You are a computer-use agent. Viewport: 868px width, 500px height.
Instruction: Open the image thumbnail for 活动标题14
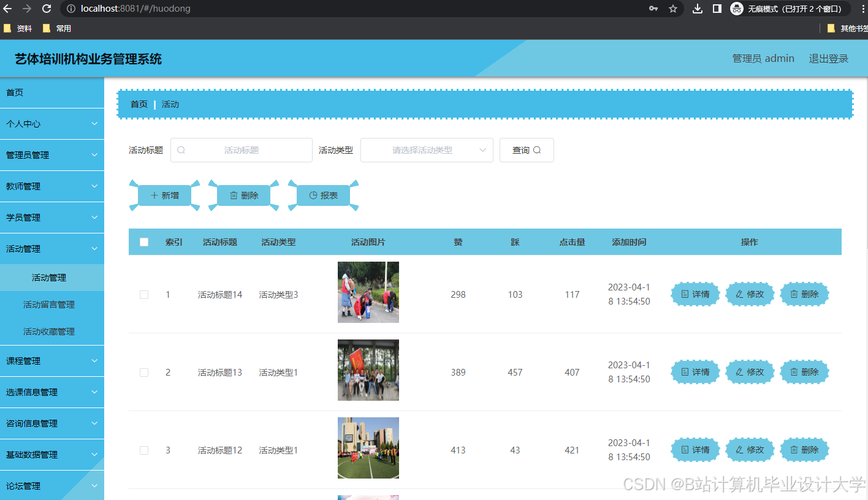coord(368,292)
